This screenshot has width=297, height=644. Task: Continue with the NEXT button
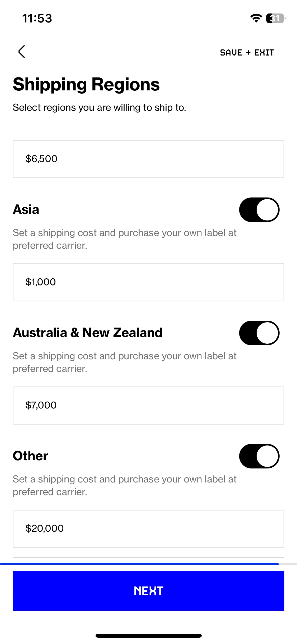point(148,591)
